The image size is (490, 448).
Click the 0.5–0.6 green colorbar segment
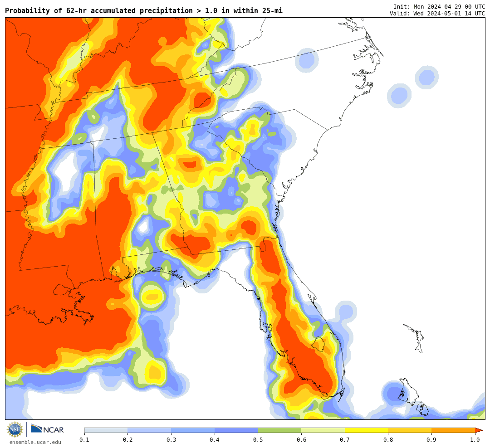[x=279, y=430]
